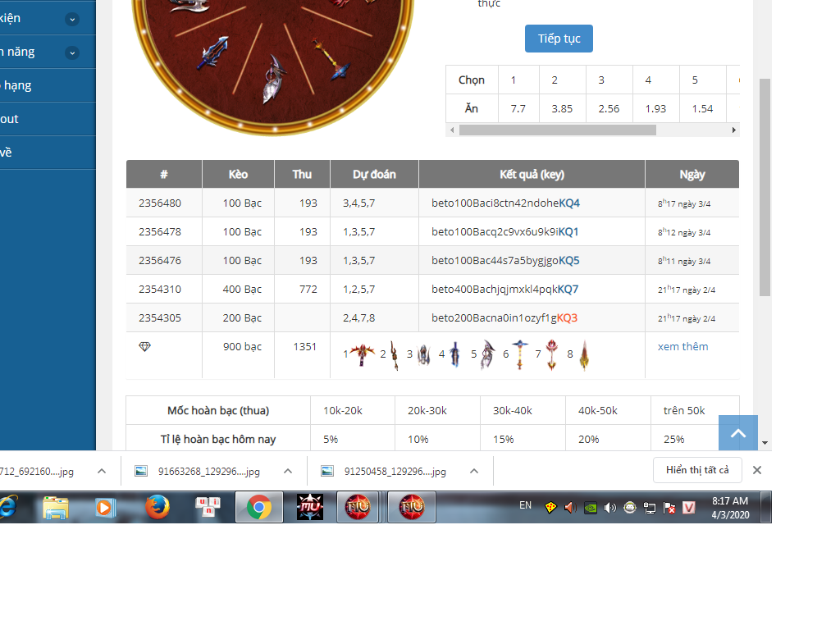Image resolution: width=840 pixels, height=630 pixels.
Task: Click the diamond icon in the totals row
Action: 145,347
